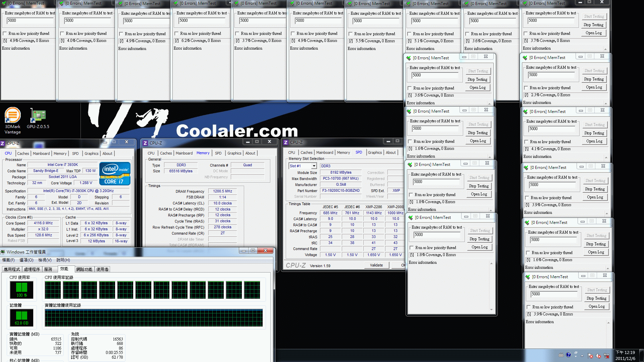Switch Task Manager to 使用者 tab
The height and width of the screenshot is (362, 644).
(102, 269)
